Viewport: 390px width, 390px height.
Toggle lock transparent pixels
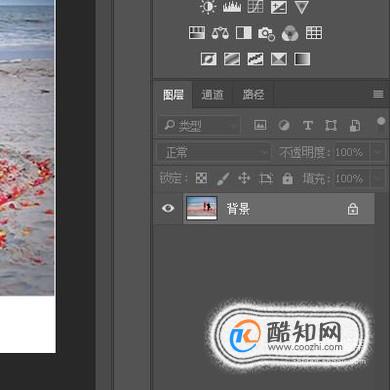[x=201, y=178]
